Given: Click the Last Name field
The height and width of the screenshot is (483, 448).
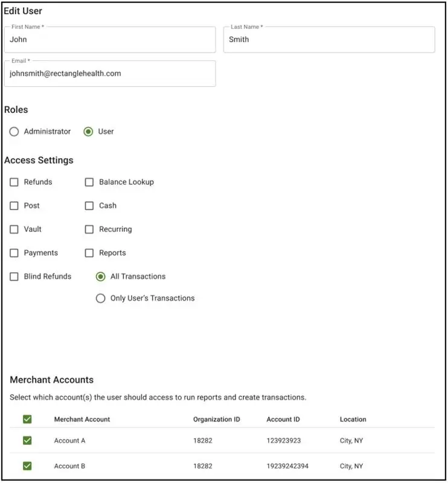Looking at the screenshot, I should 329,39.
